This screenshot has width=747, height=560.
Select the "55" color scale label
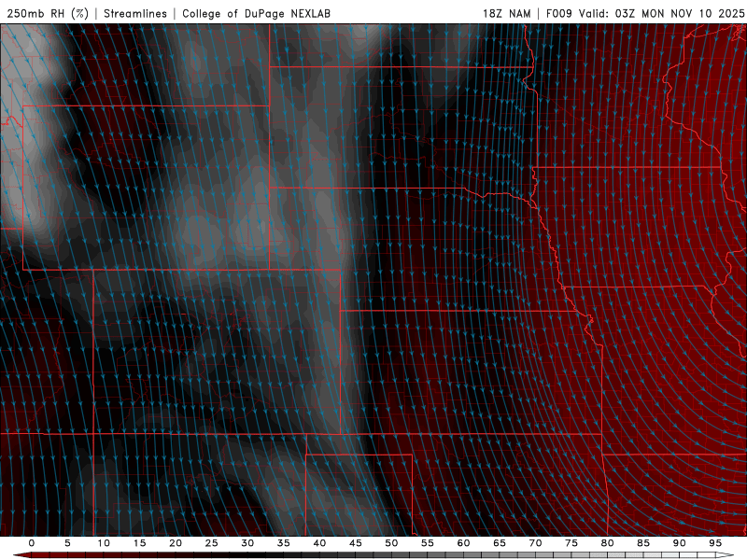click(428, 543)
